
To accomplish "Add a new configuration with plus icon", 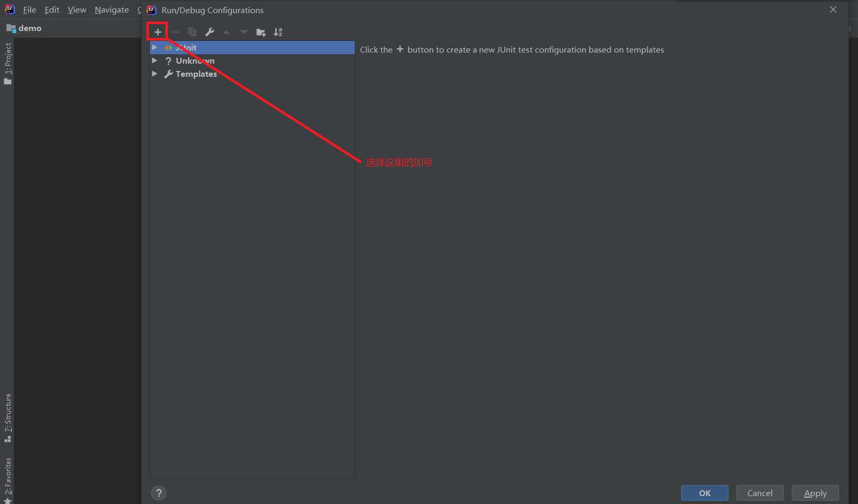I will 157,32.
